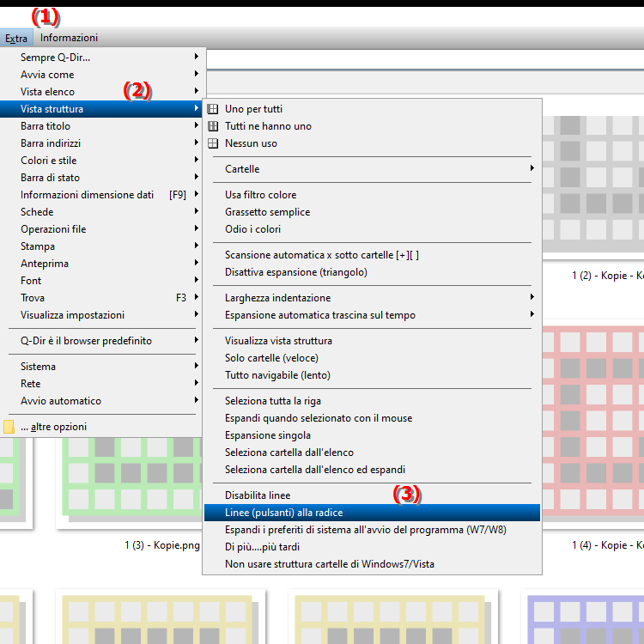
Task: Open Rete submenu
Action: coord(100,384)
